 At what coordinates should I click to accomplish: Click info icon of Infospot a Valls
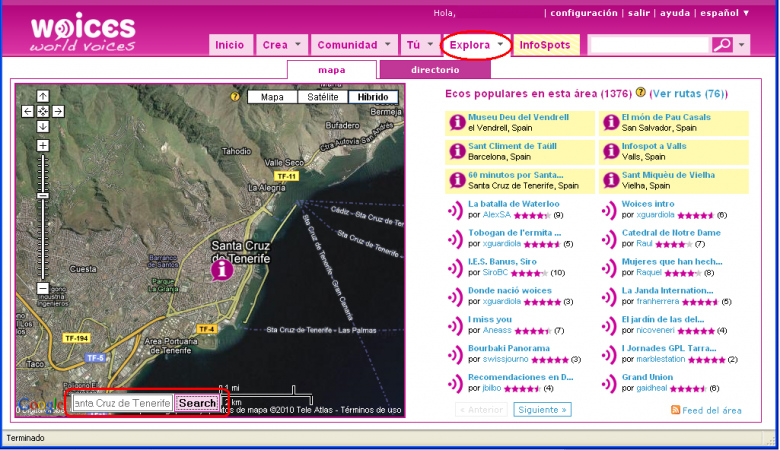pyautogui.click(x=610, y=151)
